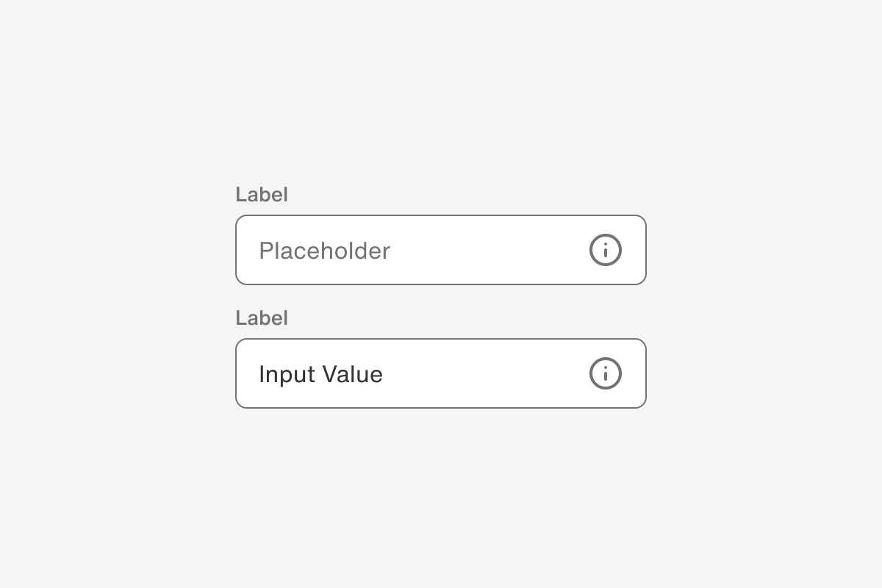Image resolution: width=882 pixels, height=588 pixels.
Task: Select the text reading Input Value
Action: (320, 373)
